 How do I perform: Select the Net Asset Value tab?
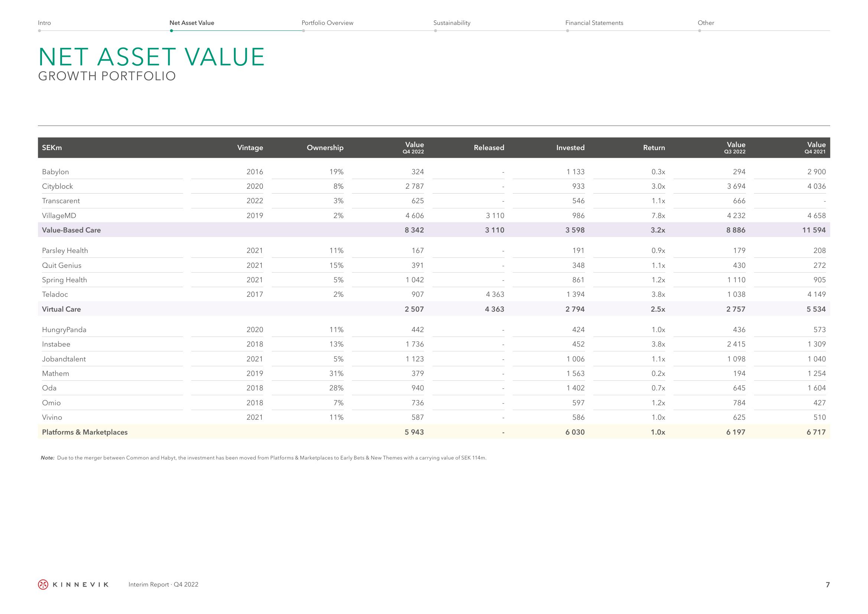(x=192, y=23)
